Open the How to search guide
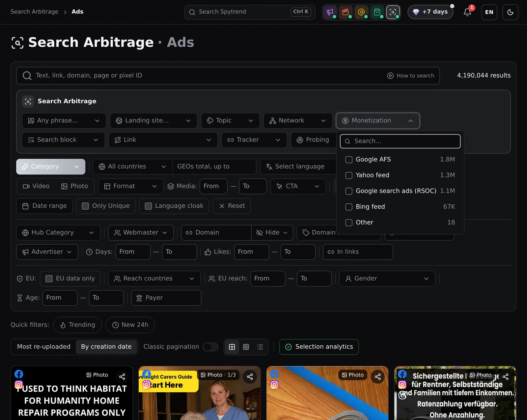The height and width of the screenshot is (420, 527). 410,76
